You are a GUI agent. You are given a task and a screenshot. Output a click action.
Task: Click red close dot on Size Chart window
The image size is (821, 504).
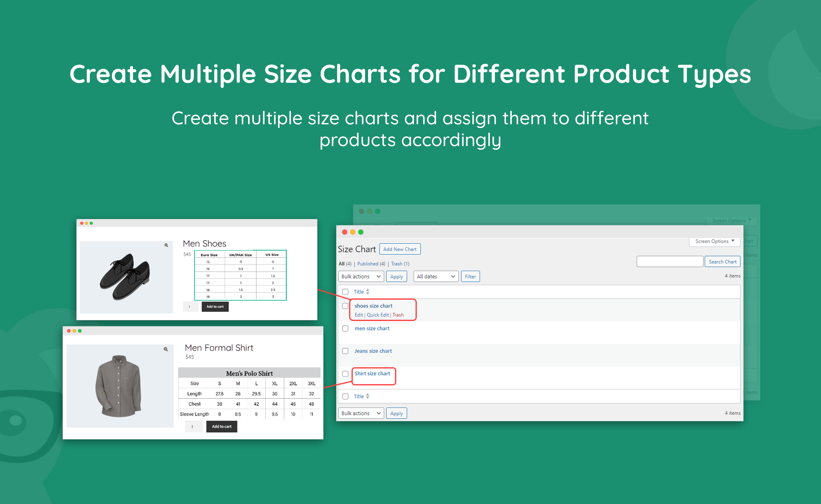345,232
